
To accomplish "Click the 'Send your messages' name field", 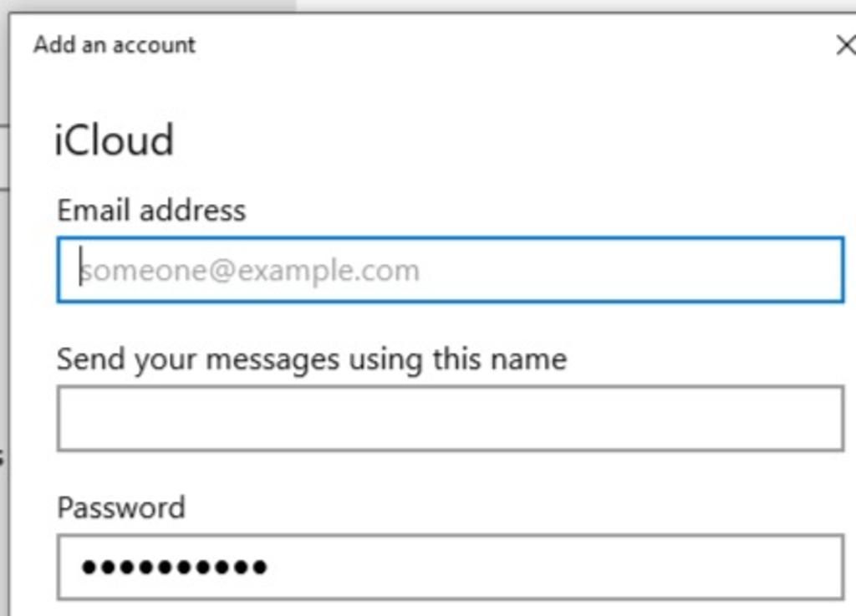I will coord(450,418).
